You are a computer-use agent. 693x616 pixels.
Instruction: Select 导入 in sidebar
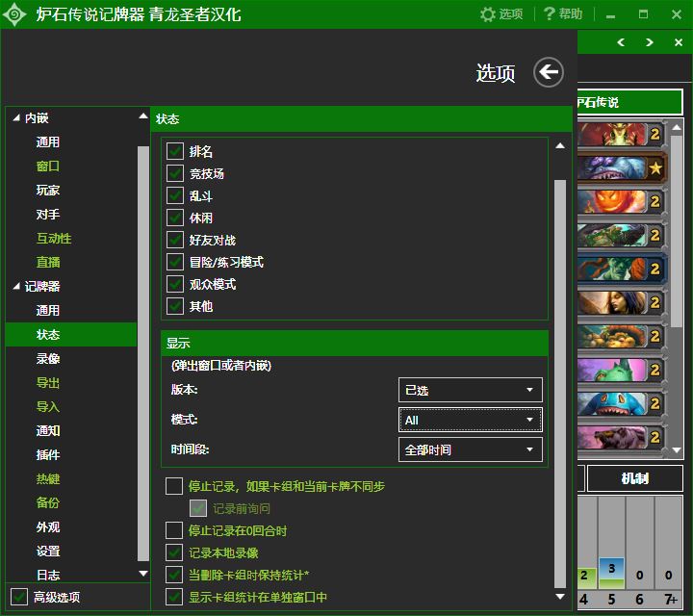pyautogui.click(x=48, y=407)
